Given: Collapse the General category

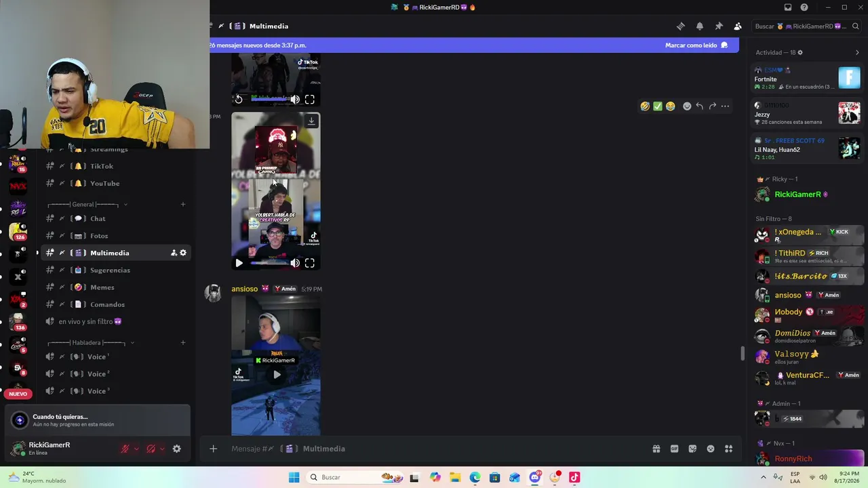Looking at the screenshot, I should click(87, 205).
